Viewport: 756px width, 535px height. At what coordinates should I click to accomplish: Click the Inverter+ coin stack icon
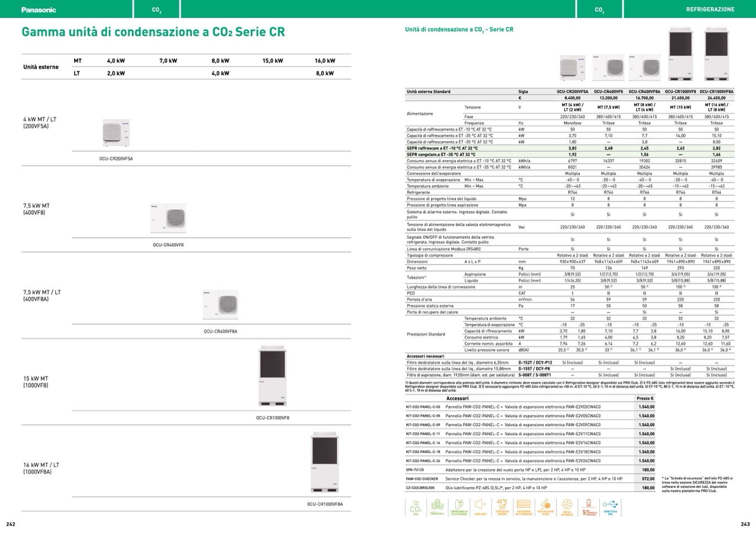point(437,508)
